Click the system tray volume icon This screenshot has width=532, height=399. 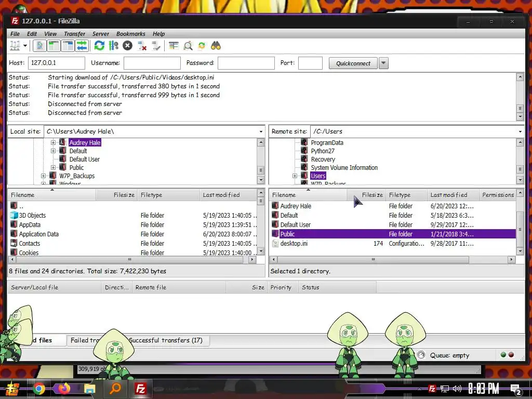coord(457,389)
